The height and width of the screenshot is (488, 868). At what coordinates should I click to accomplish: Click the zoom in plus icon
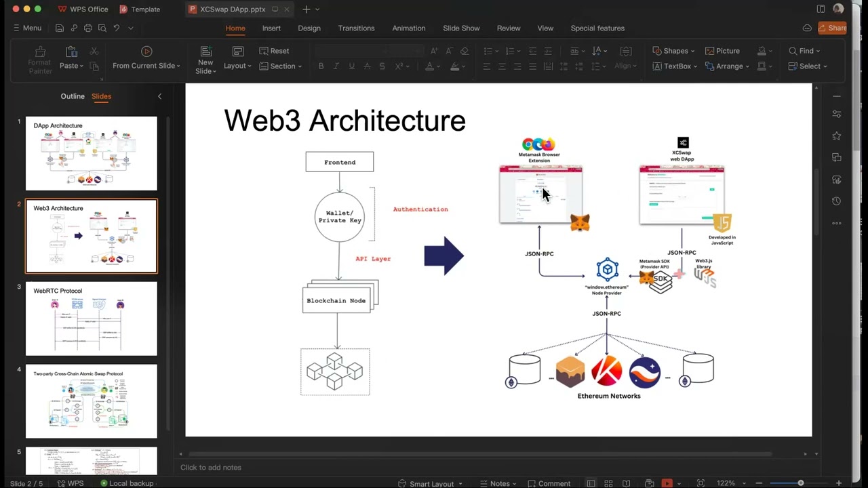click(839, 483)
